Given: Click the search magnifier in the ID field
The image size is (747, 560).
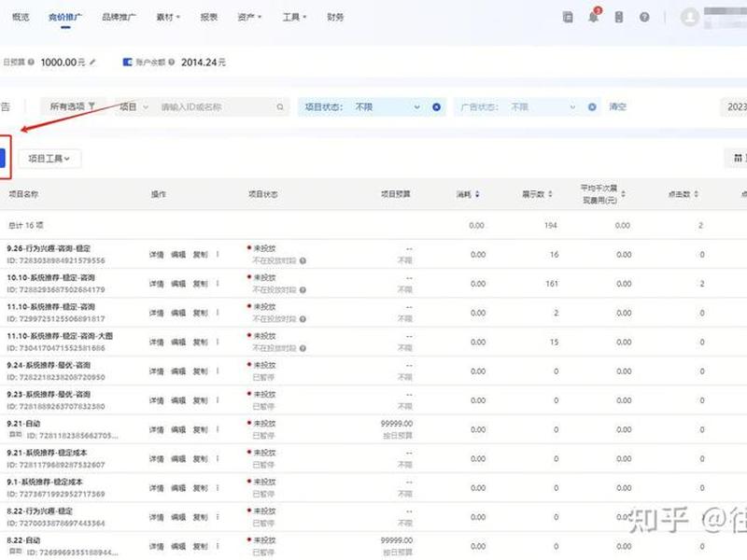Looking at the screenshot, I should click(280, 107).
